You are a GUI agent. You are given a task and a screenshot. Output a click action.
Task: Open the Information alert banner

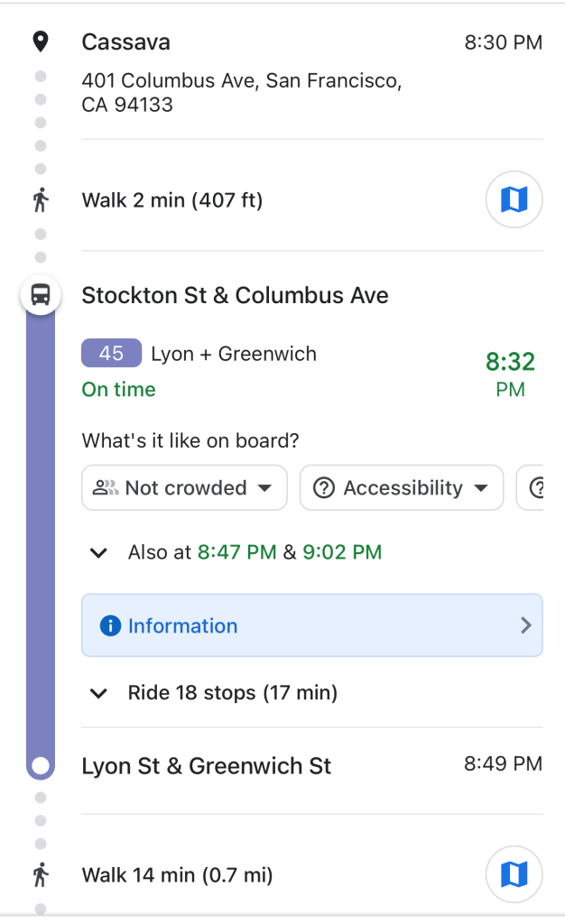click(x=311, y=625)
